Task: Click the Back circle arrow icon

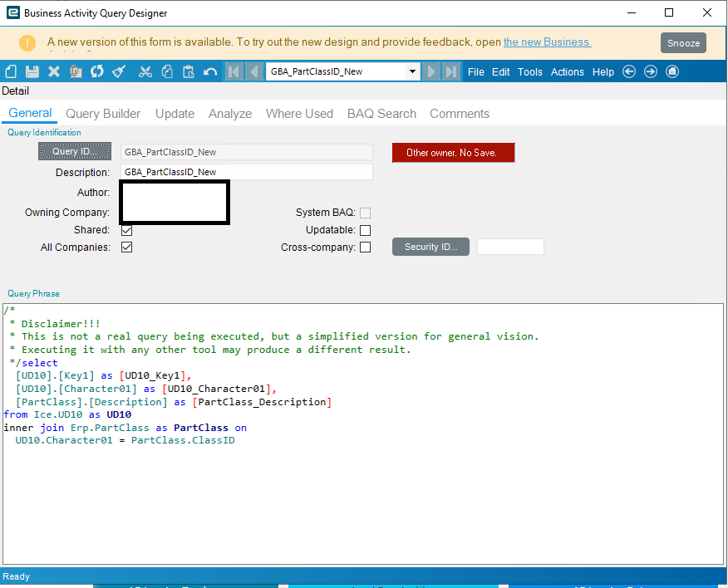Action: (x=629, y=71)
